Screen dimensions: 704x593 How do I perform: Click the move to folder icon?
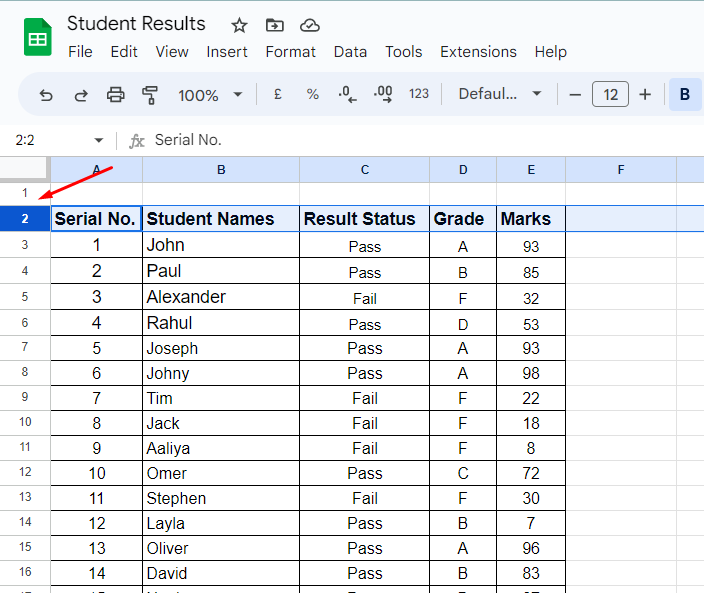(275, 25)
